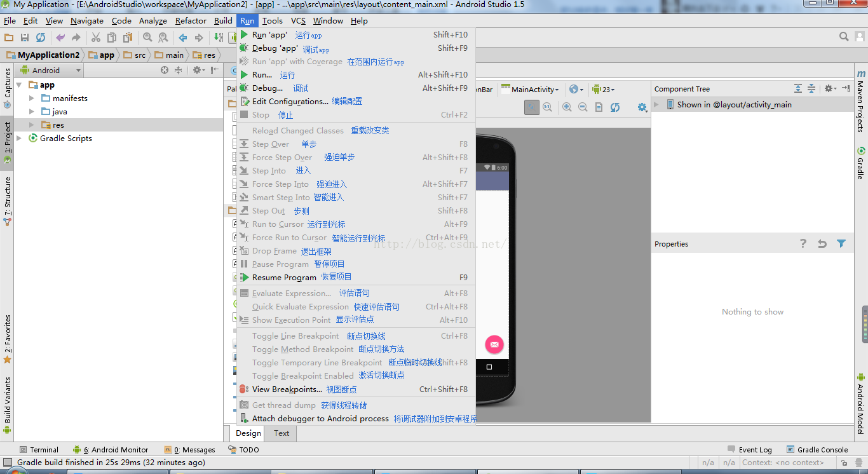Click the Properties restore default arrow icon
The width and height of the screenshot is (868, 474).
[x=822, y=243]
